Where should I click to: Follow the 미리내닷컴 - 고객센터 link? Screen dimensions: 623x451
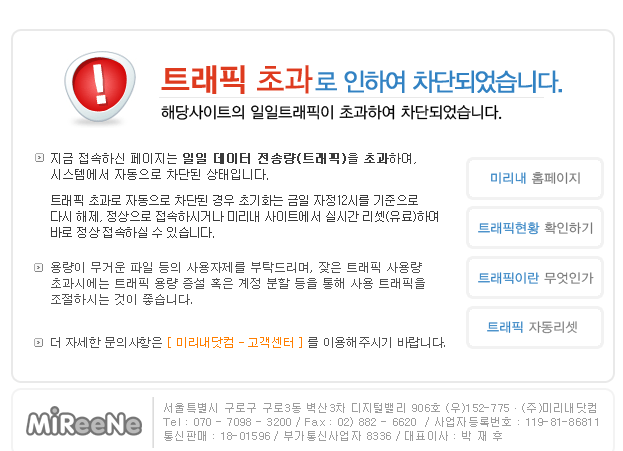tap(235, 342)
